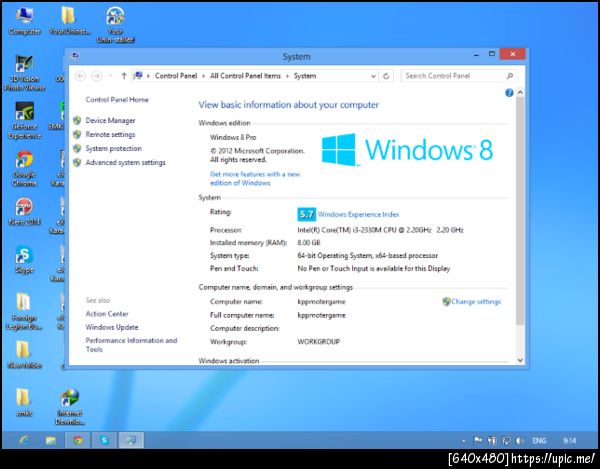Open Windows Update link
The image size is (600, 469).
[x=112, y=327]
